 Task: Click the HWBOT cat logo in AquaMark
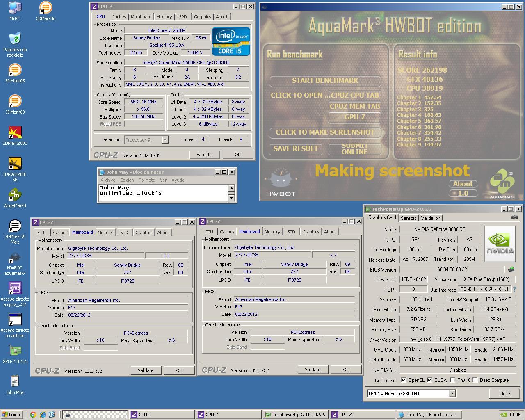(x=281, y=183)
